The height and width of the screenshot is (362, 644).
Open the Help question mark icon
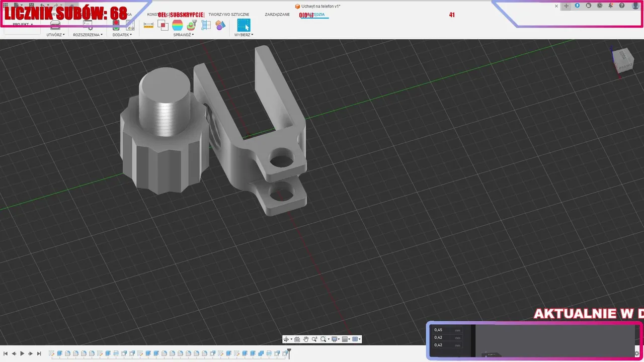622,6
